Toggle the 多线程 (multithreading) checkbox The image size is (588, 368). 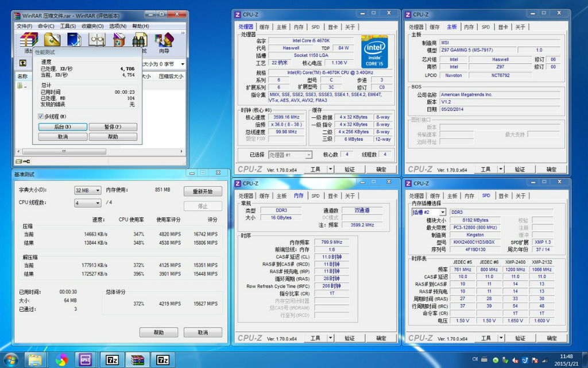point(41,117)
